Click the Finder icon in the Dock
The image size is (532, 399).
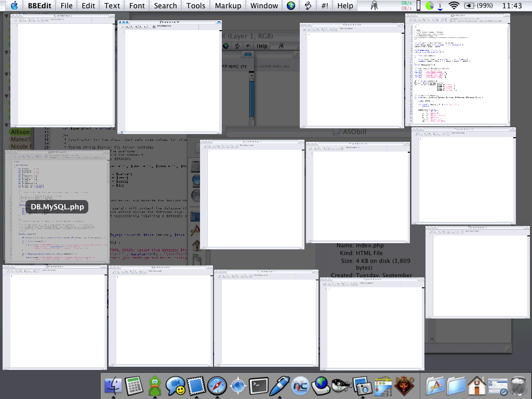tap(113, 385)
